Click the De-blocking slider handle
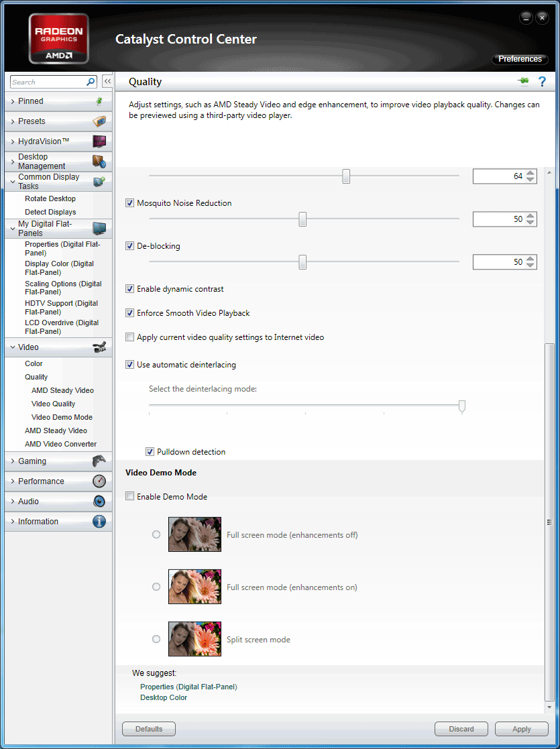The width and height of the screenshot is (560, 749). tap(302, 262)
